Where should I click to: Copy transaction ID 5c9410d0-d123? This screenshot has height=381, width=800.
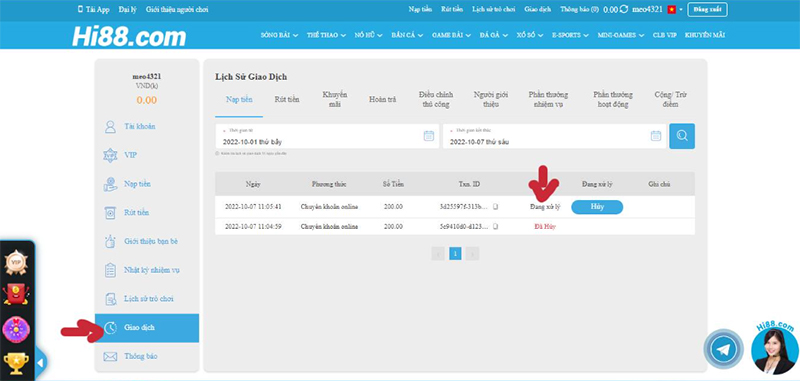(495, 226)
